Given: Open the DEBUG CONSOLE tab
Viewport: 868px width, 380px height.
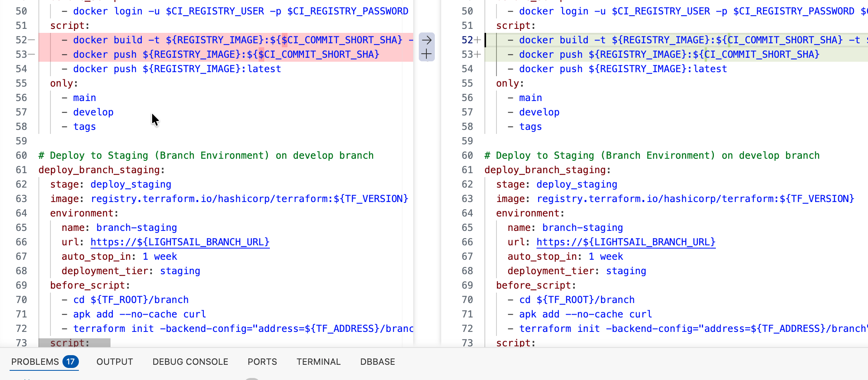Looking at the screenshot, I should point(190,362).
